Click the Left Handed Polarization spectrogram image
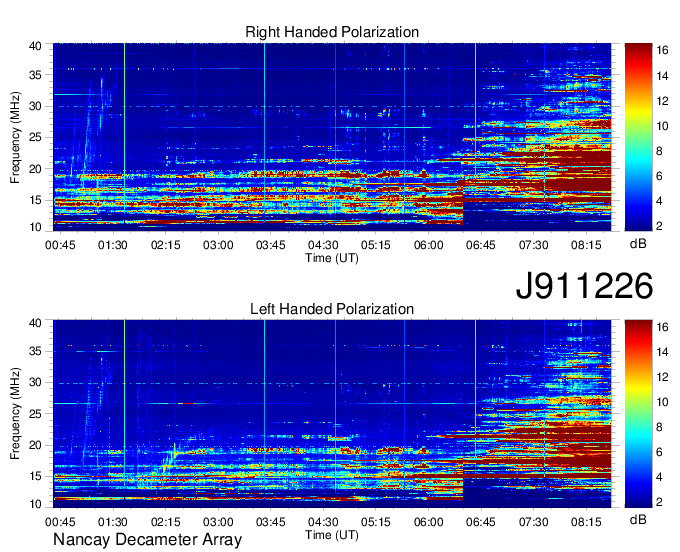The image size is (680, 552). 332,414
